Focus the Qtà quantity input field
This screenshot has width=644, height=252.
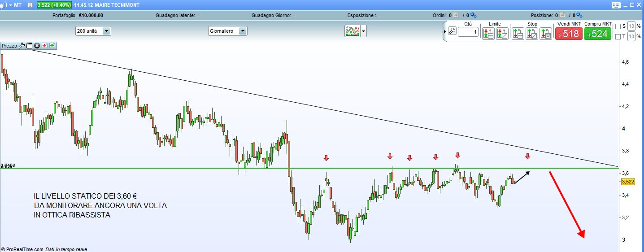click(x=468, y=32)
